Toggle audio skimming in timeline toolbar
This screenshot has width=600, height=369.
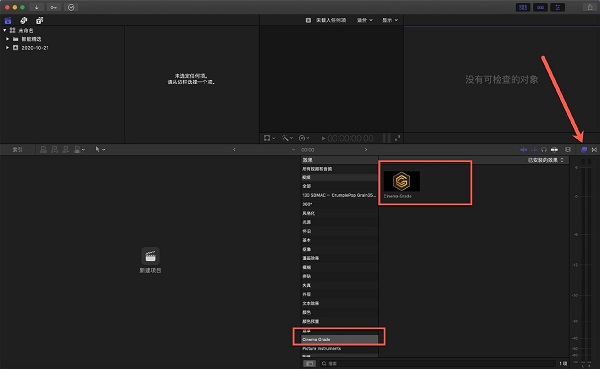[534, 150]
